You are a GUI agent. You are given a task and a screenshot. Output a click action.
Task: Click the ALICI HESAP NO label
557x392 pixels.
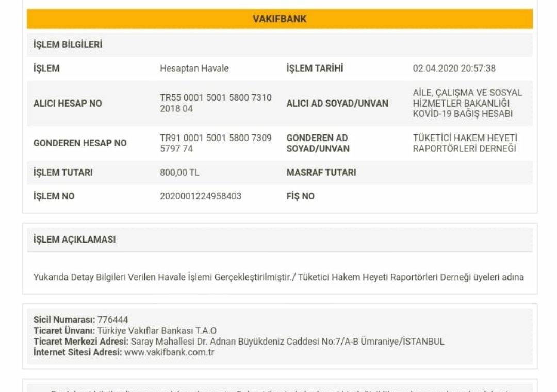pyautogui.click(x=68, y=104)
